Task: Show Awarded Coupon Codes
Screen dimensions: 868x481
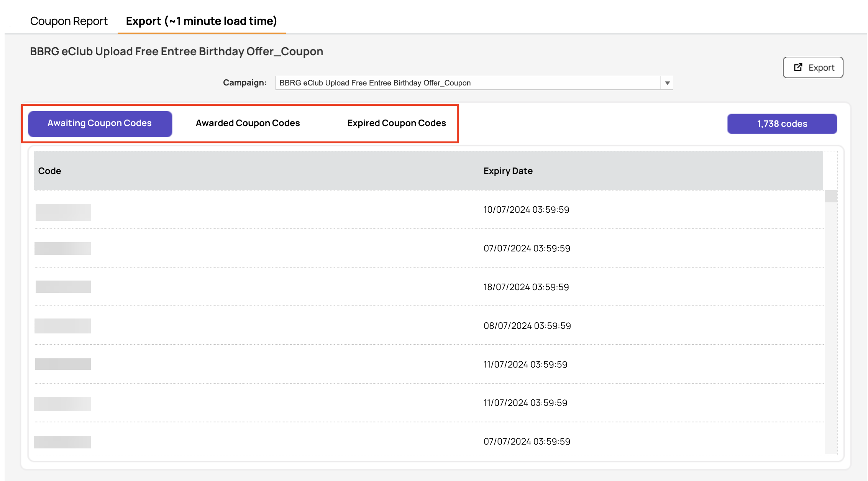Action: click(x=248, y=123)
